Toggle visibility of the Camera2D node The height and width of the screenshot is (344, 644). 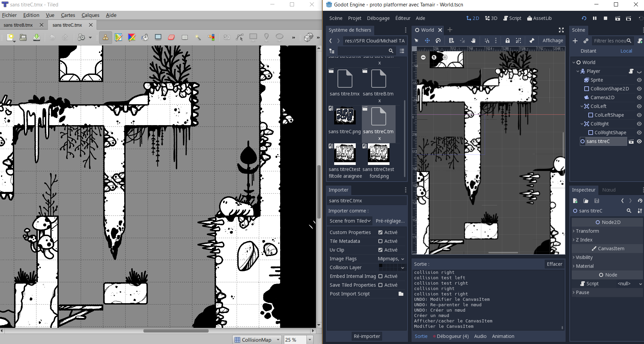(639, 97)
